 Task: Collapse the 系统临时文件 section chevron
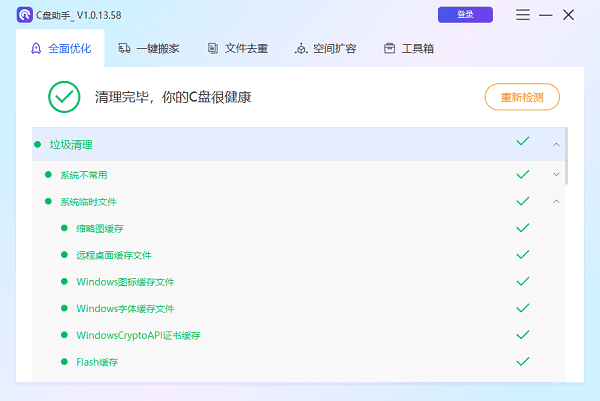(x=556, y=201)
